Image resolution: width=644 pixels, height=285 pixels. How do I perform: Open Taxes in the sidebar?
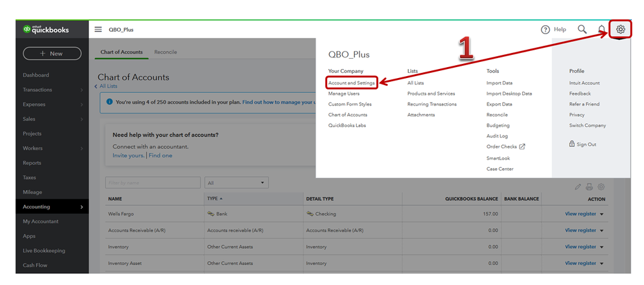pos(29,177)
